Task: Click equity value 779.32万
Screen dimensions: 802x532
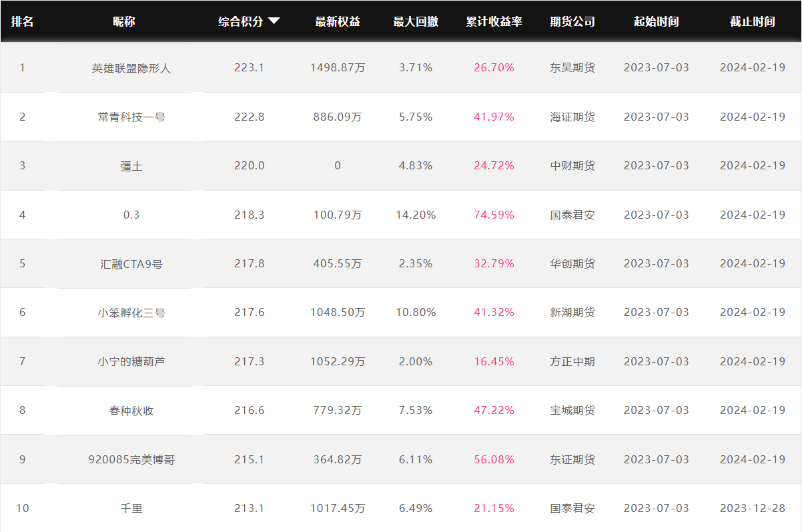Action: point(338,410)
